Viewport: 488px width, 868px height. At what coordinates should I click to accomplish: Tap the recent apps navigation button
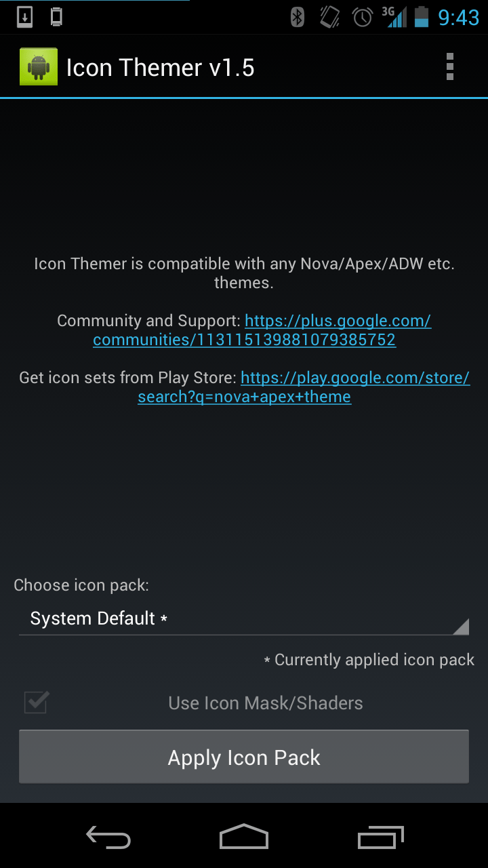(x=380, y=837)
